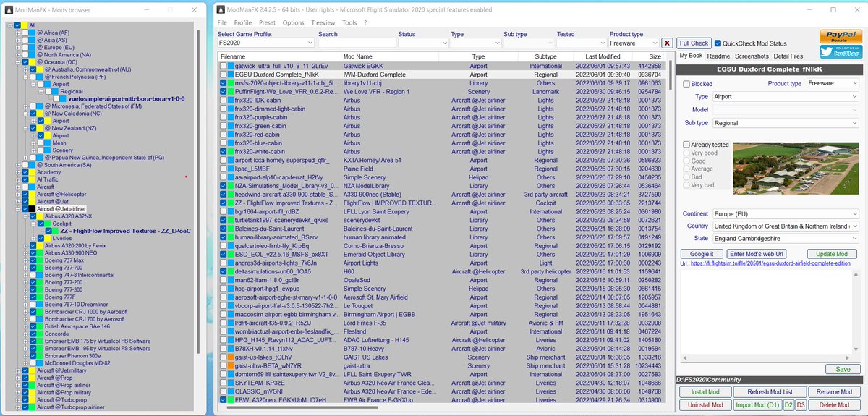Click orange status square of gaist-us-lakes row

231,357
